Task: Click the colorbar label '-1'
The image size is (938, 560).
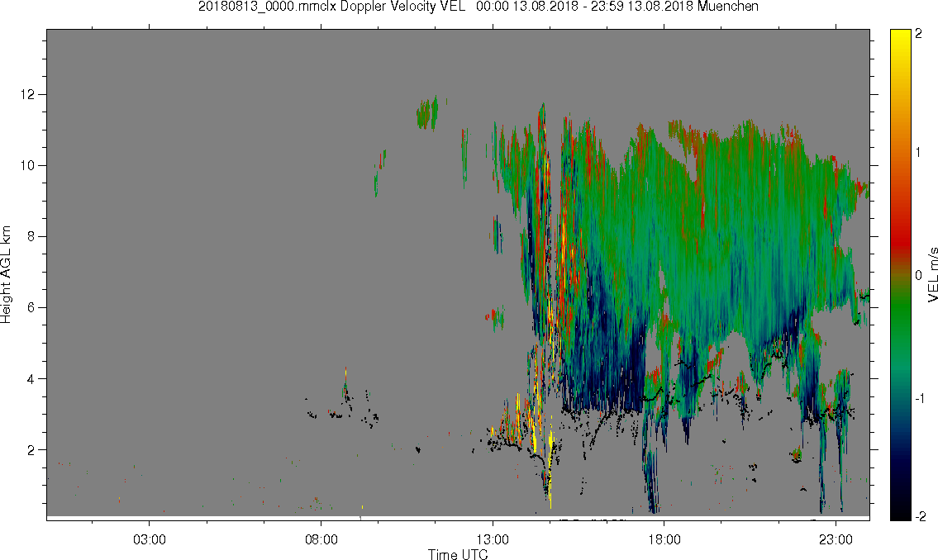Action: [x=920, y=398]
